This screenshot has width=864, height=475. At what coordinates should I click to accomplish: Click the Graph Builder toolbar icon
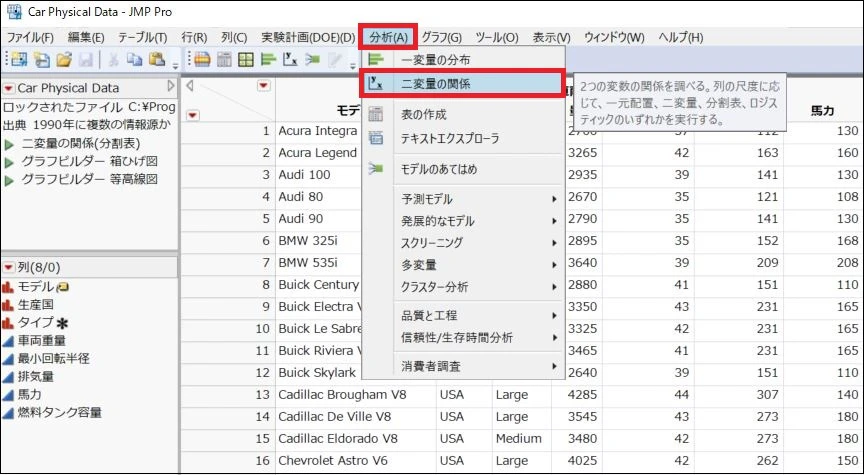pyautogui.click(x=202, y=60)
